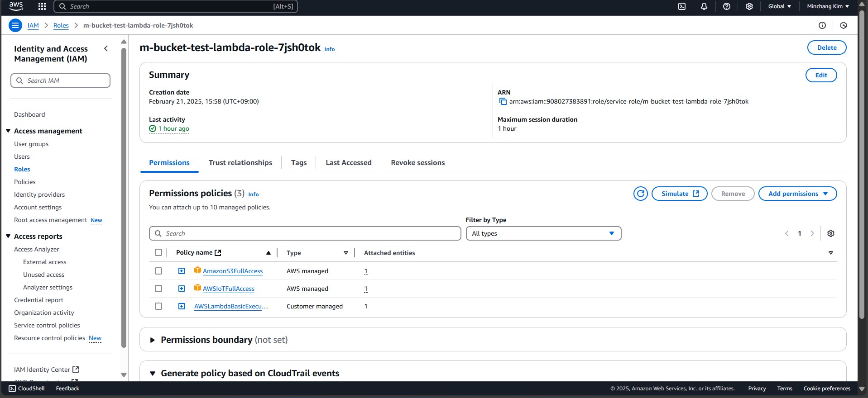The image size is (868, 398).
Task: Click the hexagon icon in breadcrumb bar
Action: click(844, 25)
